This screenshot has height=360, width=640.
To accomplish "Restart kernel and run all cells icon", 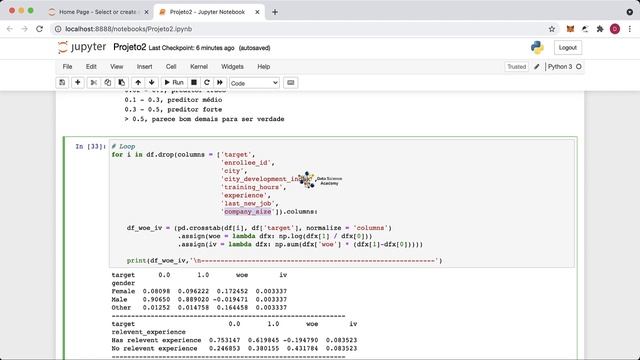I will [x=220, y=82].
